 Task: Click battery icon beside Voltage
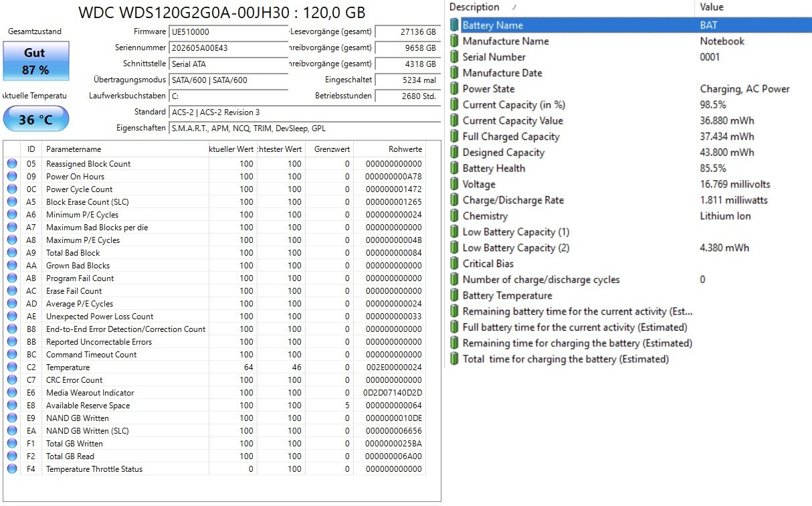[x=455, y=184]
